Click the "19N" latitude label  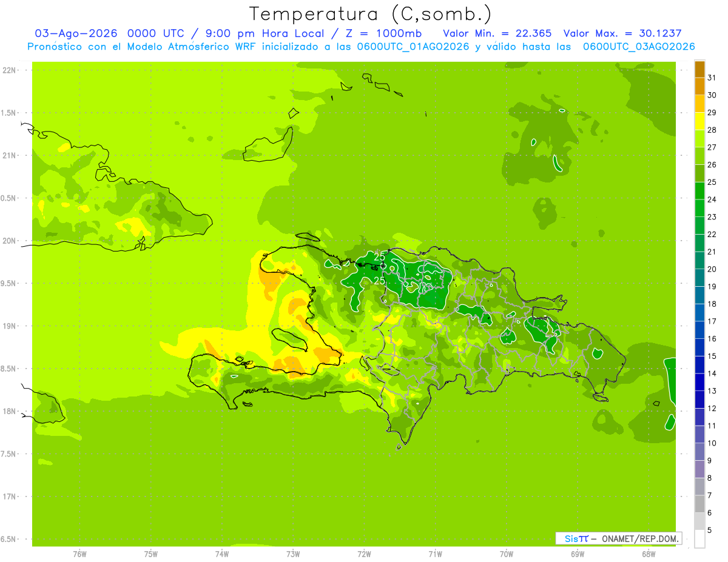click(x=10, y=326)
